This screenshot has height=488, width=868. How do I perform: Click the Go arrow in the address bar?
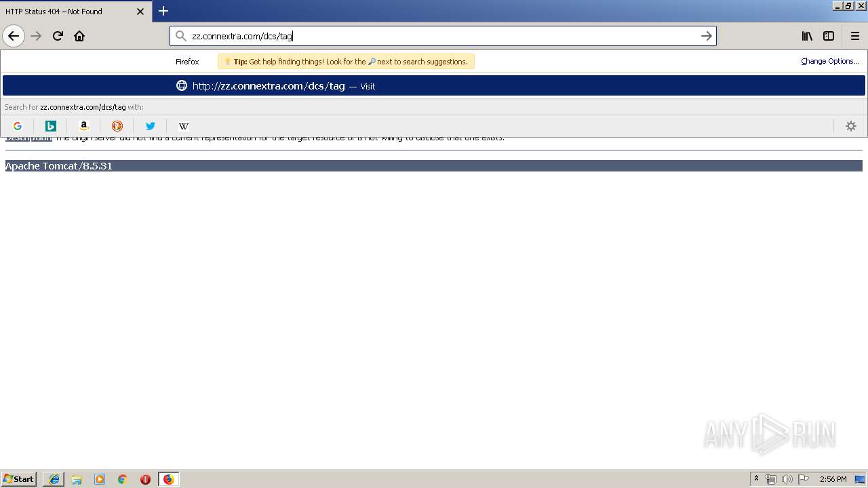pyautogui.click(x=706, y=36)
